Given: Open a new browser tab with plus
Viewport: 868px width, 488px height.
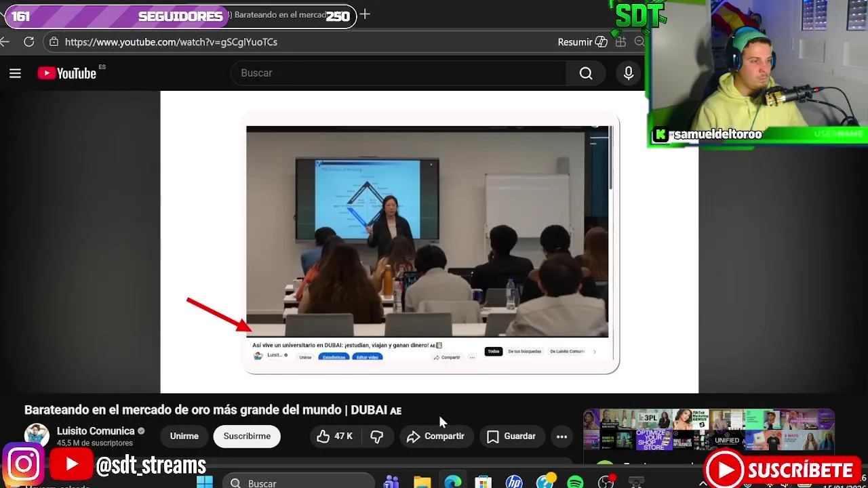Looking at the screenshot, I should coord(365,14).
